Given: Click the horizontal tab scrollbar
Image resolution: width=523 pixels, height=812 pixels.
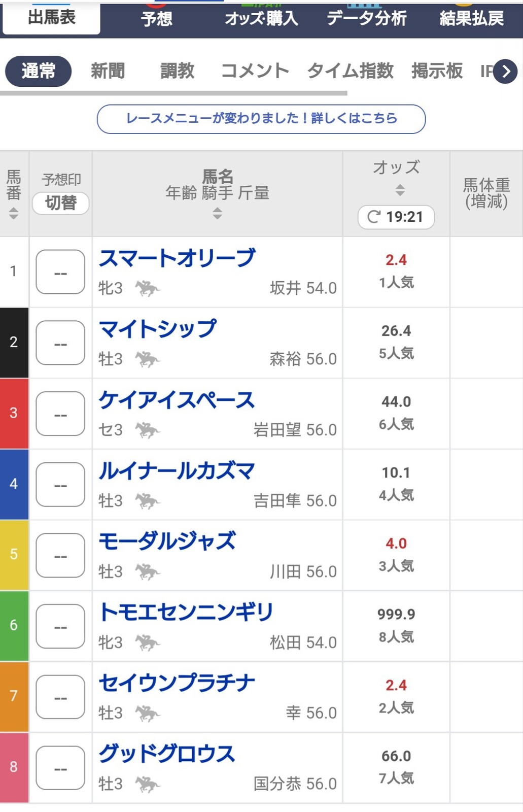Looking at the screenshot, I should [173, 93].
